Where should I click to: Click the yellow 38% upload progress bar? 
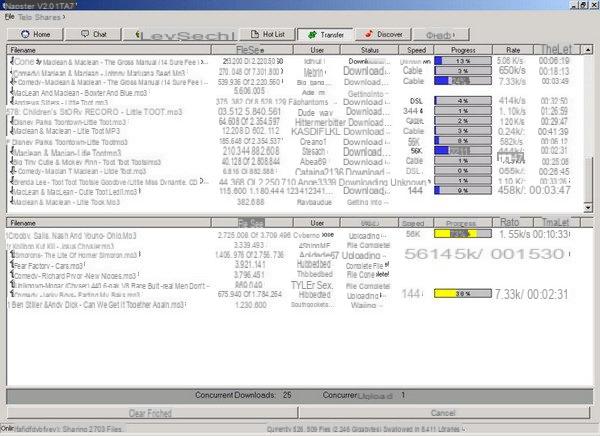coord(463,294)
